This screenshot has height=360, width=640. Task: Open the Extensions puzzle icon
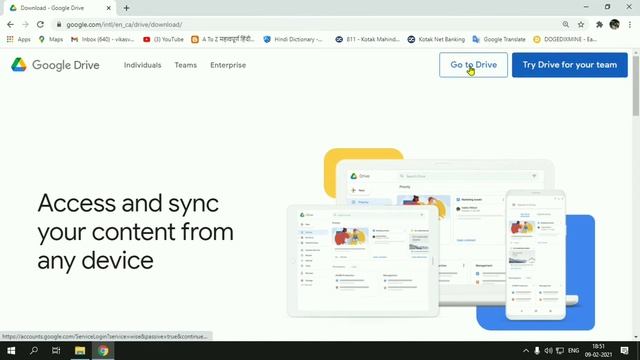[599, 24]
